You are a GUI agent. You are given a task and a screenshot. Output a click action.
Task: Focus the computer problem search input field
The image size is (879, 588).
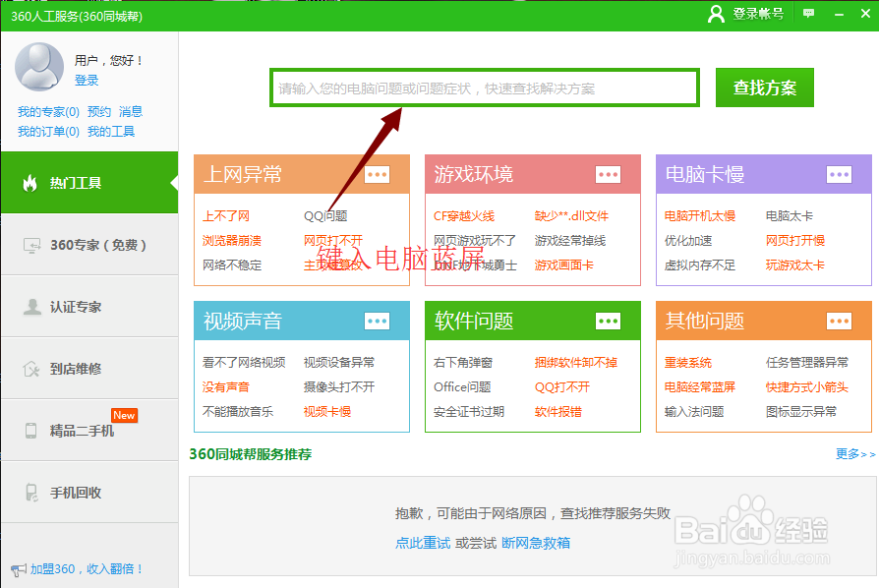[485, 88]
